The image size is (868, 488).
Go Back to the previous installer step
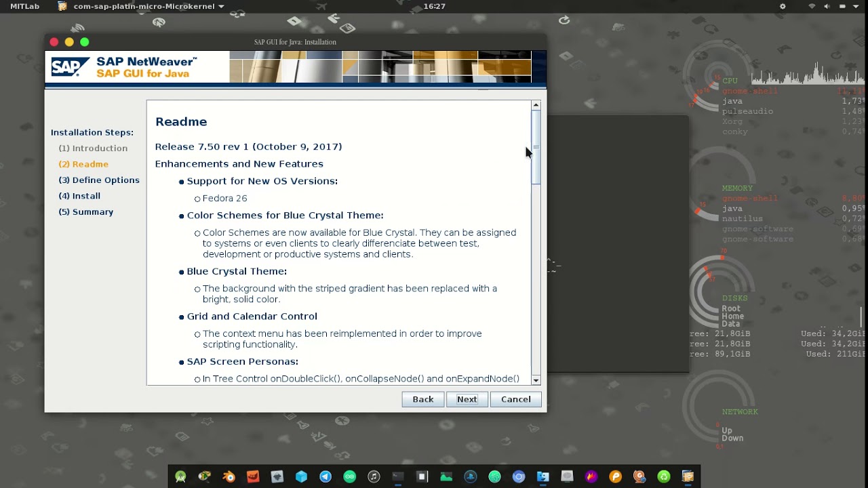(422, 399)
